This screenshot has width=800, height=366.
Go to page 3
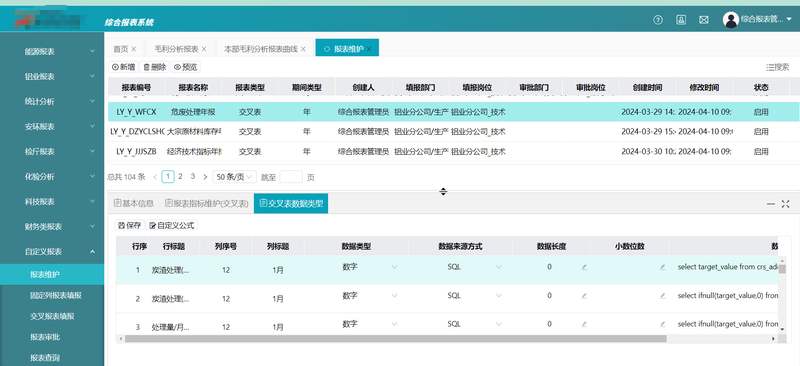click(x=193, y=177)
